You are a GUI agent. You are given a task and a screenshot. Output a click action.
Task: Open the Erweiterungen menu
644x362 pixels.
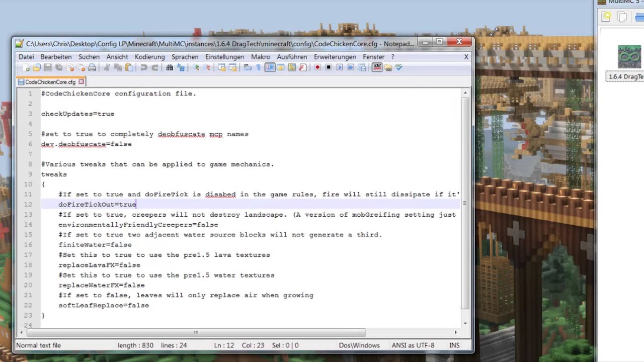(335, 57)
